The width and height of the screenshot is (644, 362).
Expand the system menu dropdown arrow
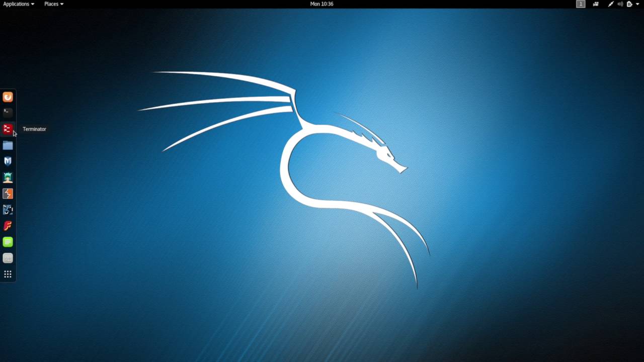637,4
